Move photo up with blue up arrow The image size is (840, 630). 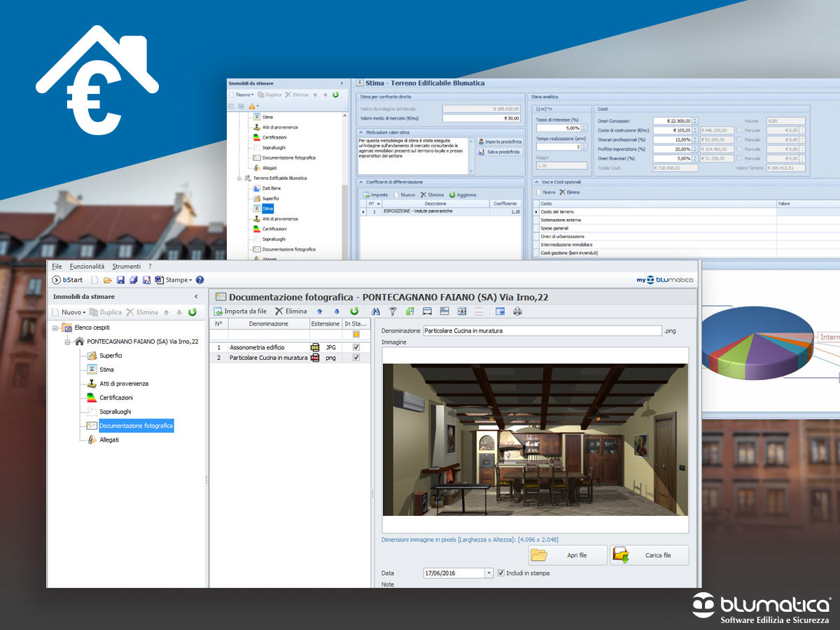320,311
